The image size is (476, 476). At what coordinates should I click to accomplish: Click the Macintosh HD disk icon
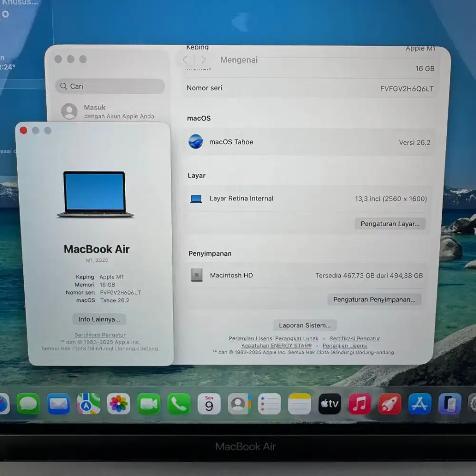click(x=197, y=275)
